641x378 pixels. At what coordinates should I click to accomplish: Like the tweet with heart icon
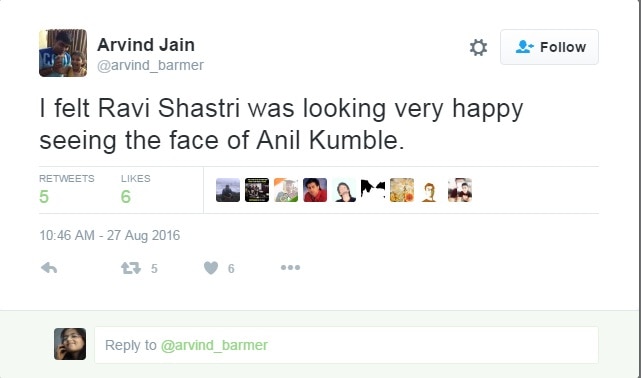[211, 268]
